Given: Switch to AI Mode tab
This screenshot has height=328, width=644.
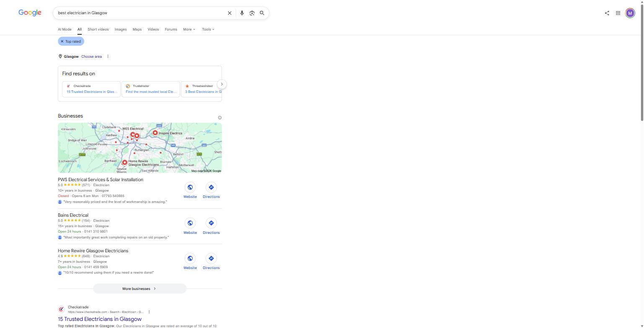Looking at the screenshot, I should pyautogui.click(x=64, y=29).
